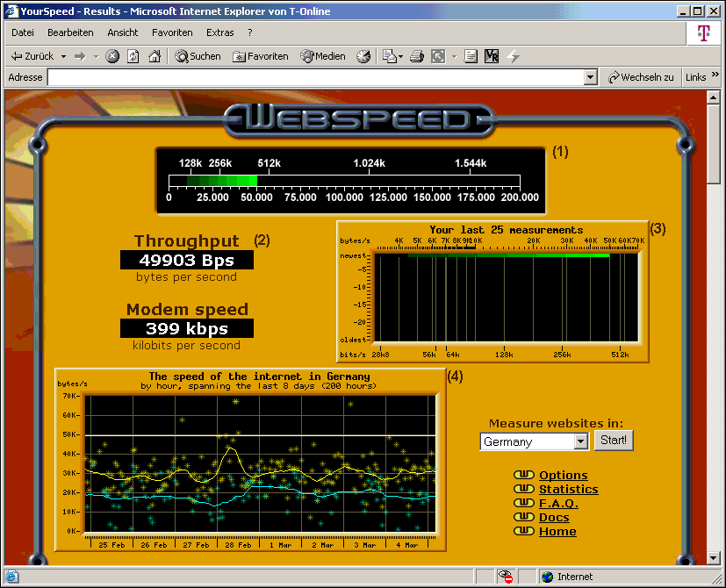
Task: Click the document page toolbar icon
Action: tap(471, 56)
